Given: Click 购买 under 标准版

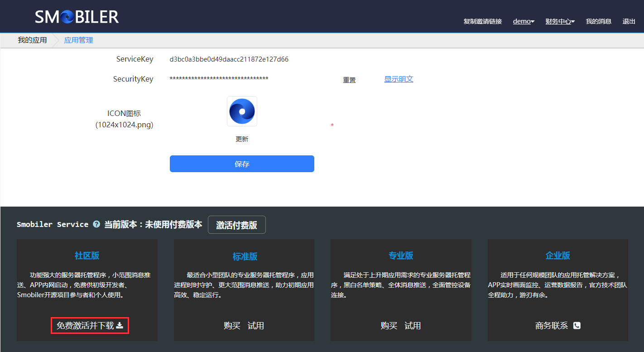Looking at the screenshot, I should 232,326.
